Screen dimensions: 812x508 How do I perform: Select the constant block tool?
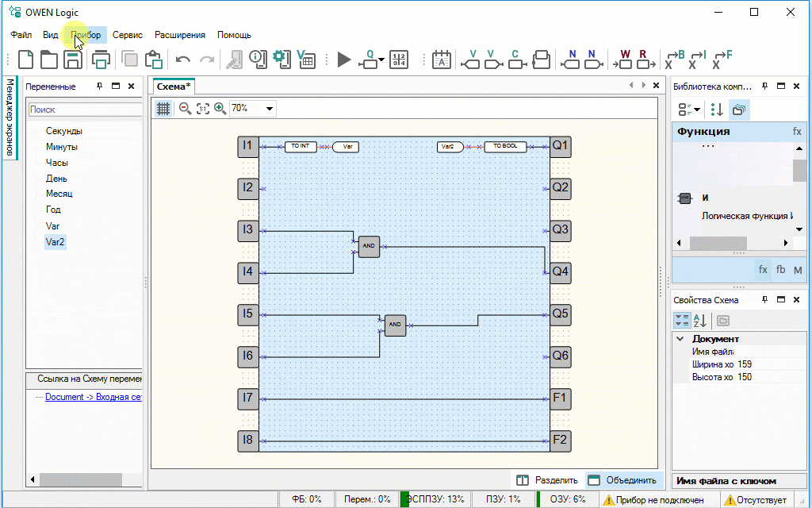pyautogui.click(x=516, y=60)
